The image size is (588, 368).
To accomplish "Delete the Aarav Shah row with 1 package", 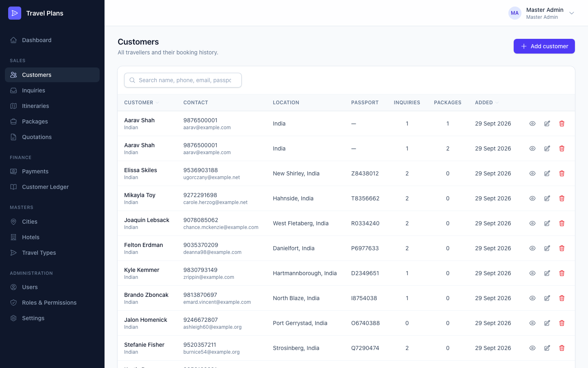I will [x=562, y=123].
